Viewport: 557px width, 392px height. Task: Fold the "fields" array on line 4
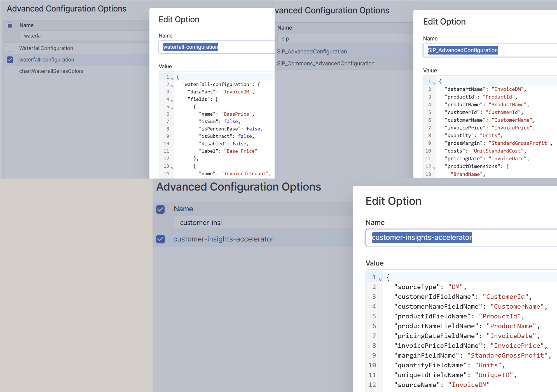coord(172,101)
